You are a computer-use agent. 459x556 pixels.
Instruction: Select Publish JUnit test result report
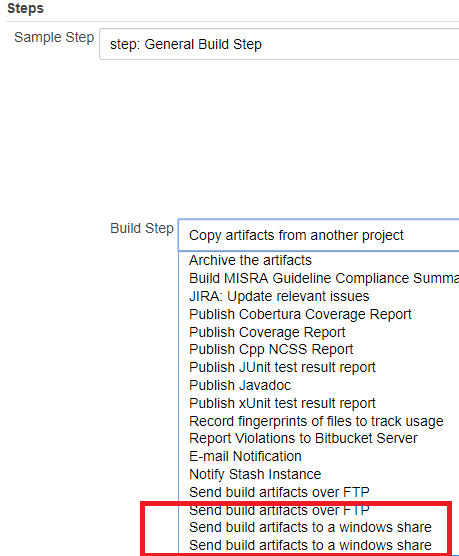tap(319, 367)
